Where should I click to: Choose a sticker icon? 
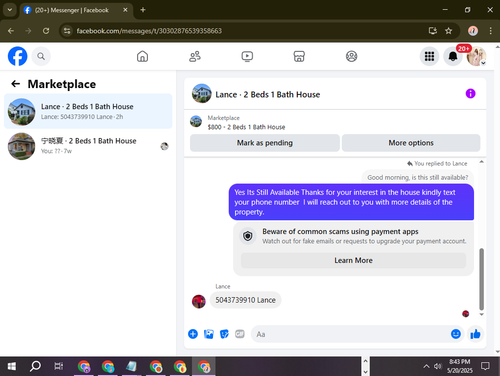click(x=224, y=334)
